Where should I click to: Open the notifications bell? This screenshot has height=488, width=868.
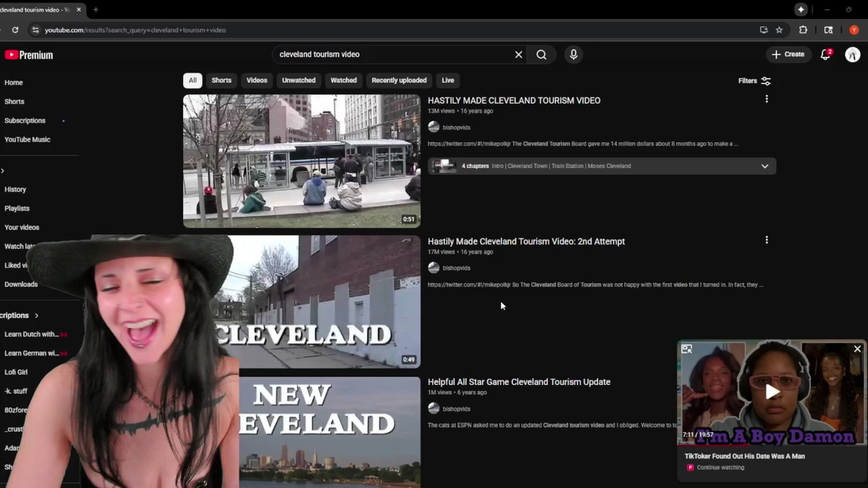826,55
